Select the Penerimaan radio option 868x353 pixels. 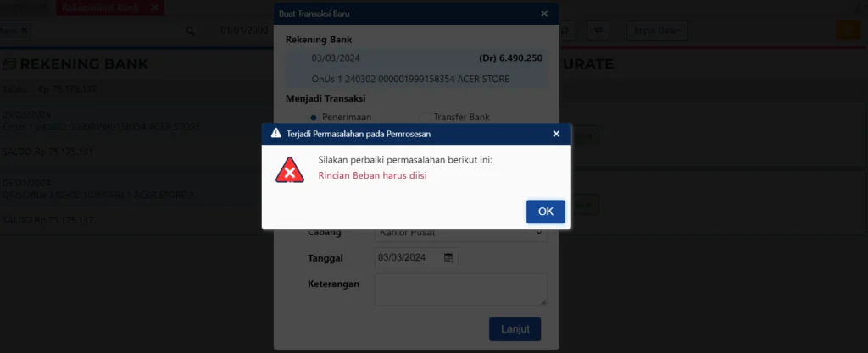314,117
